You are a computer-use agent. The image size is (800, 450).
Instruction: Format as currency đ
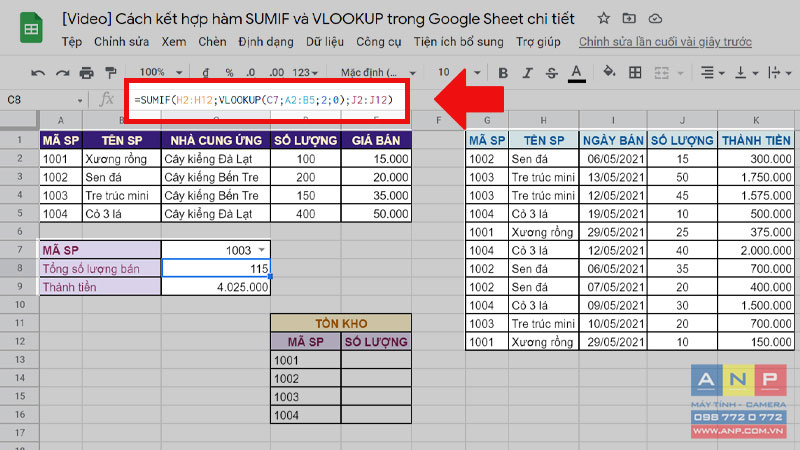click(206, 72)
